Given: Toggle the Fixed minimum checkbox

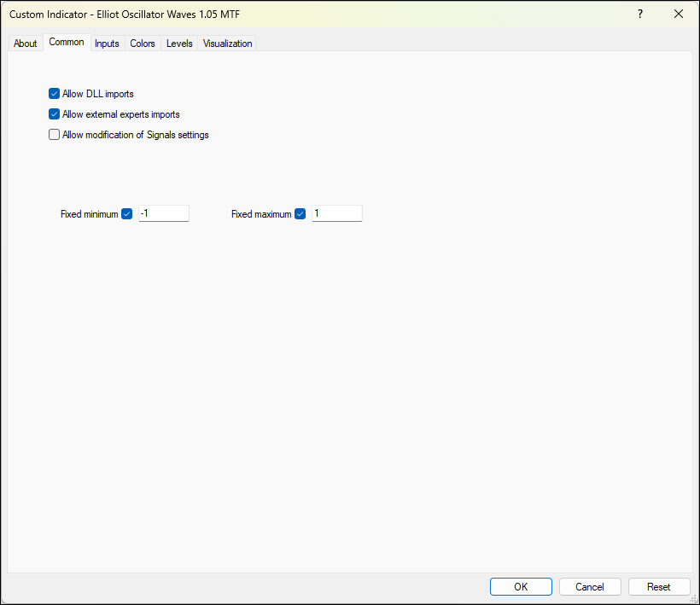Looking at the screenshot, I should (127, 214).
